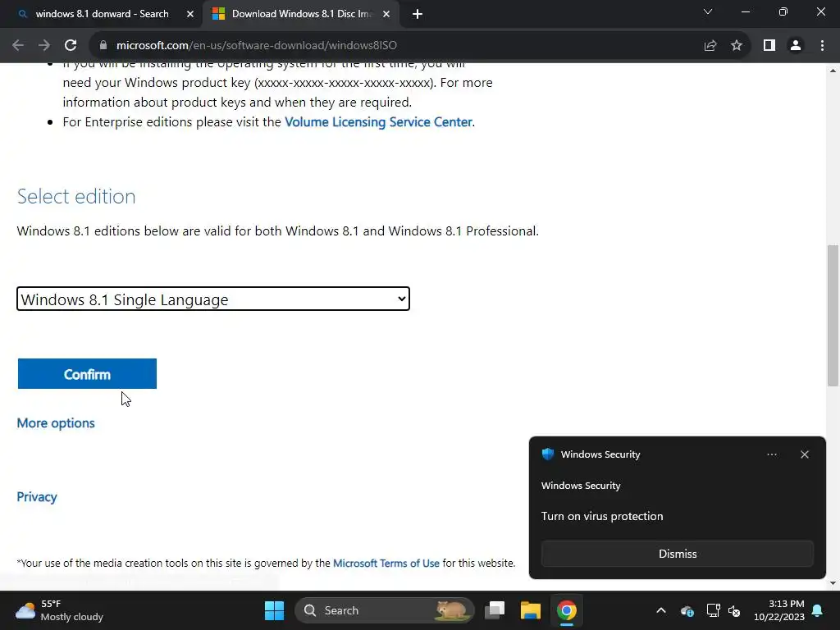This screenshot has width=840, height=630.
Task: Click the URL address bar
Action: click(x=396, y=46)
